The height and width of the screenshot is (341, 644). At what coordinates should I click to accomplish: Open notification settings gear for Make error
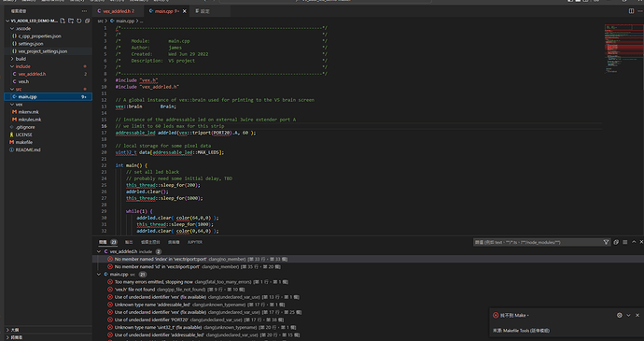coord(620,315)
